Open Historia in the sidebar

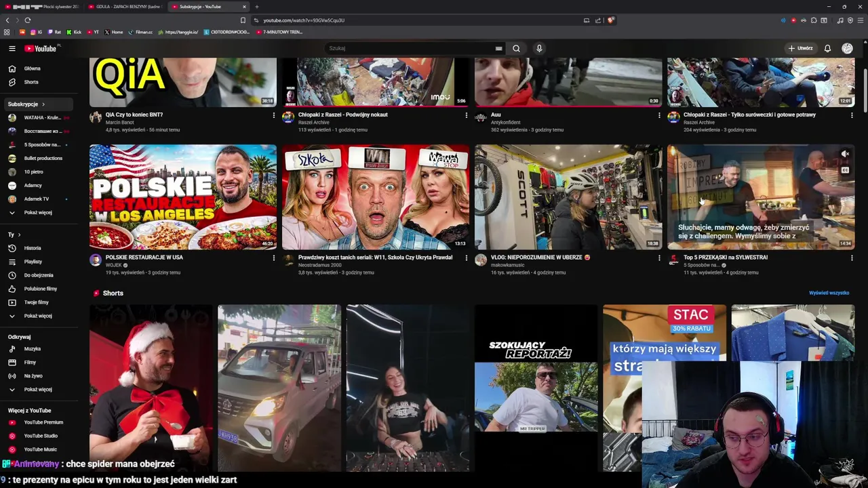[x=37, y=248]
